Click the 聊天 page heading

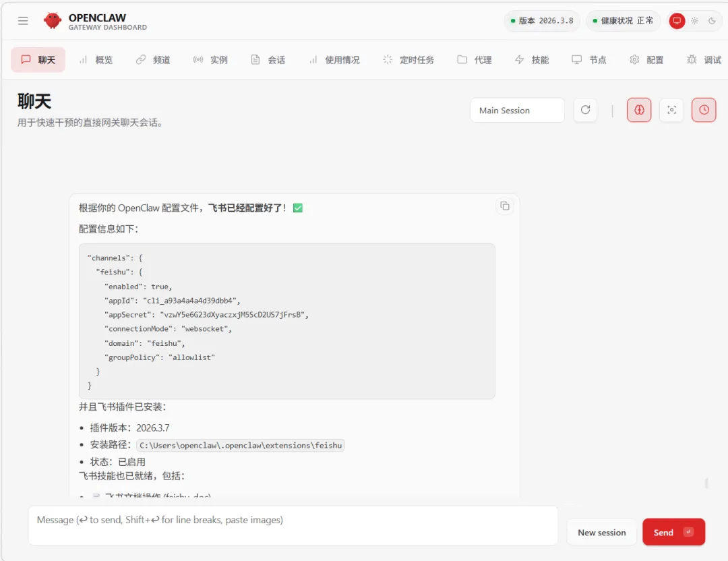[x=34, y=101]
